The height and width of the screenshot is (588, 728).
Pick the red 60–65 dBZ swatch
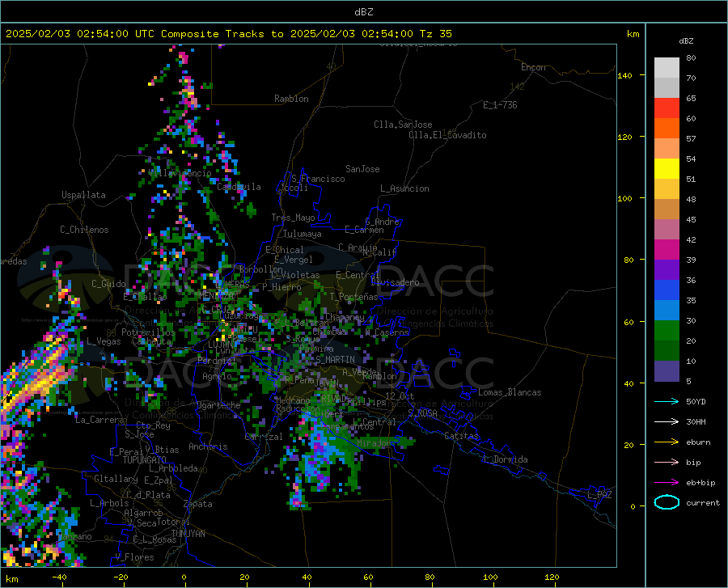667,108
